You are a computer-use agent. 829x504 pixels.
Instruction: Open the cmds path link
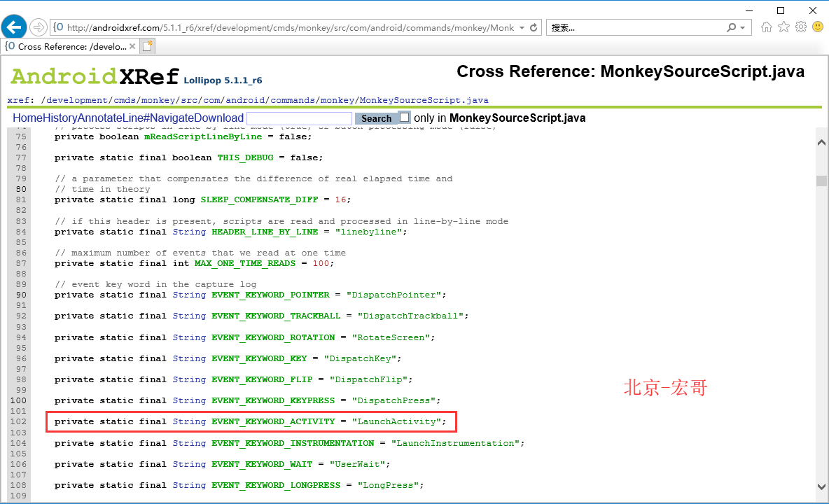click(x=125, y=100)
